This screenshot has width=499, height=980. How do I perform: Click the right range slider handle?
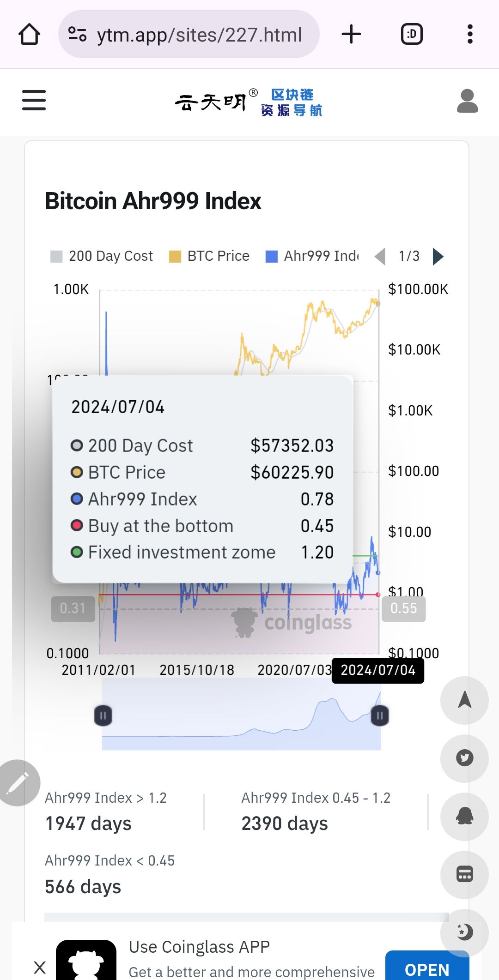pos(380,716)
